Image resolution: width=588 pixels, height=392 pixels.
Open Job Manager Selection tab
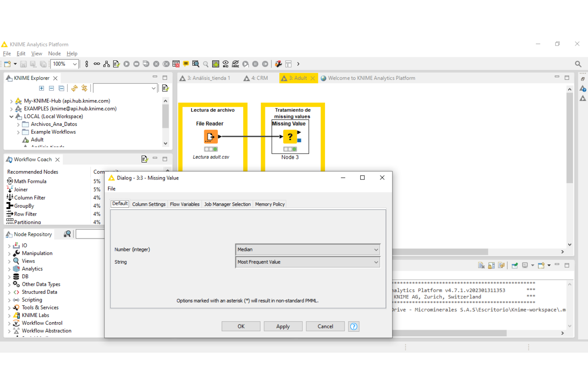227,205
